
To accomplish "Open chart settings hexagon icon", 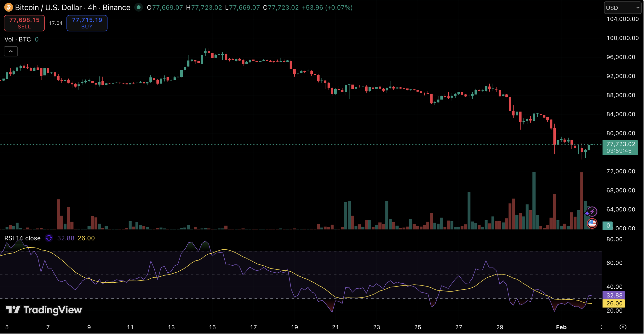I will click(x=623, y=327).
